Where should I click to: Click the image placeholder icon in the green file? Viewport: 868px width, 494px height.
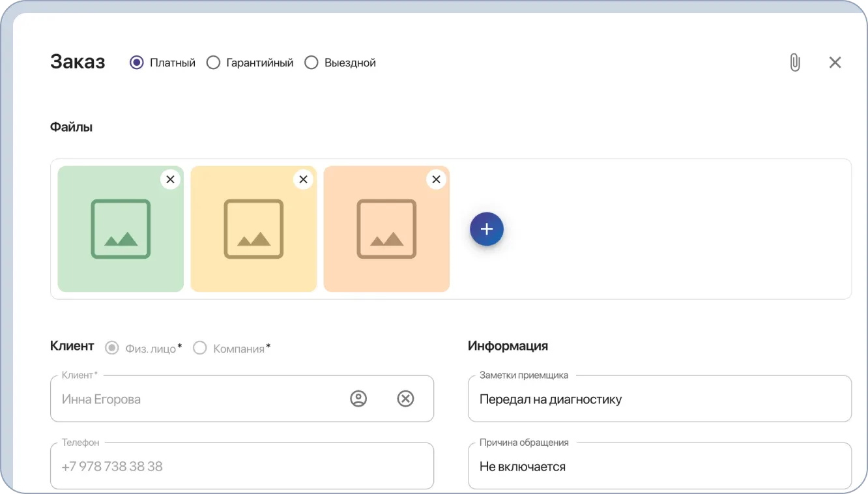pyautogui.click(x=121, y=229)
